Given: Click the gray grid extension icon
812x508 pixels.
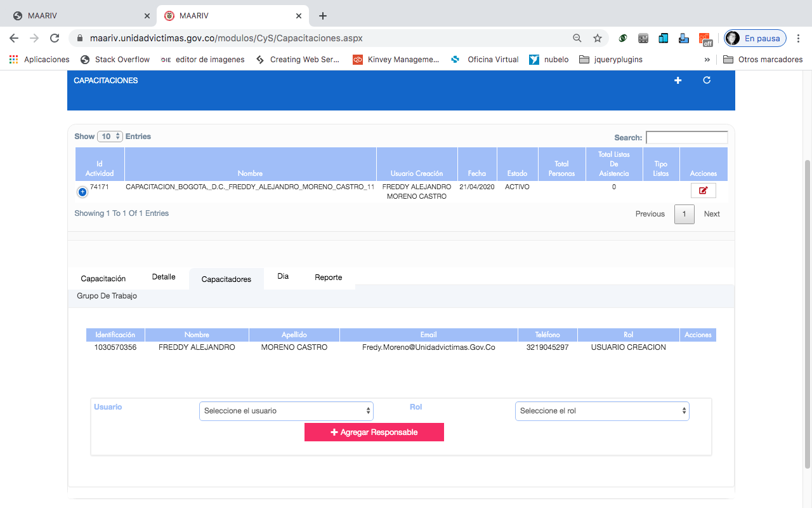Looking at the screenshot, I should click(643, 38).
